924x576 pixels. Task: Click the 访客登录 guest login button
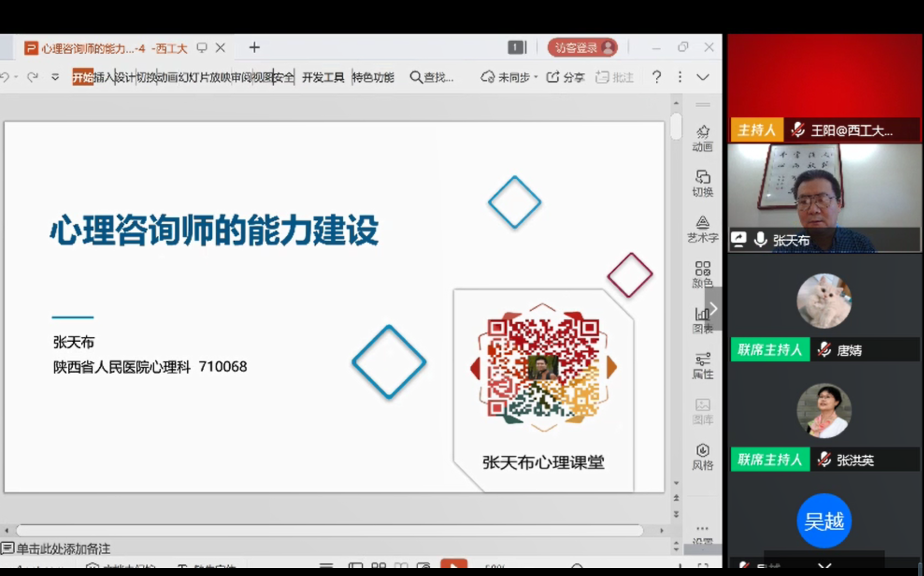(582, 47)
